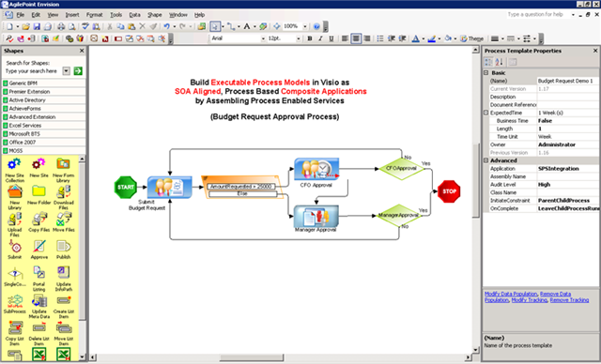Open the font color dropdown arrow
601x364 pixels.
pos(424,38)
